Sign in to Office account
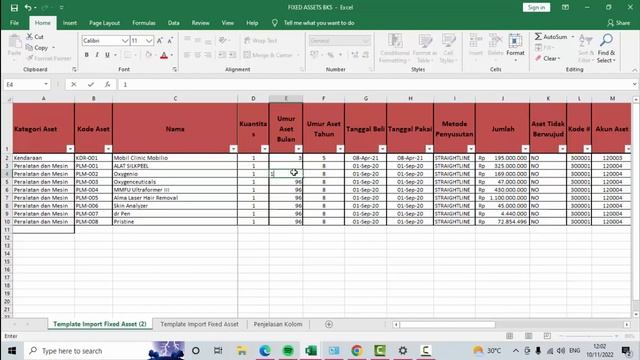The width and height of the screenshot is (640, 360). (x=536, y=7)
